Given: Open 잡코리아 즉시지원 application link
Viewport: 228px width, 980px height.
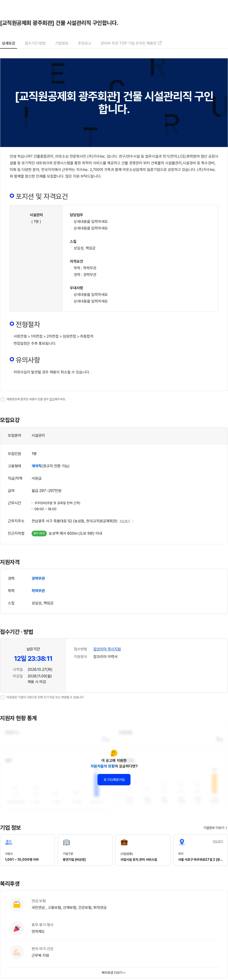Looking at the screenshot, I should pyautogui.click(x=107, y=649).
